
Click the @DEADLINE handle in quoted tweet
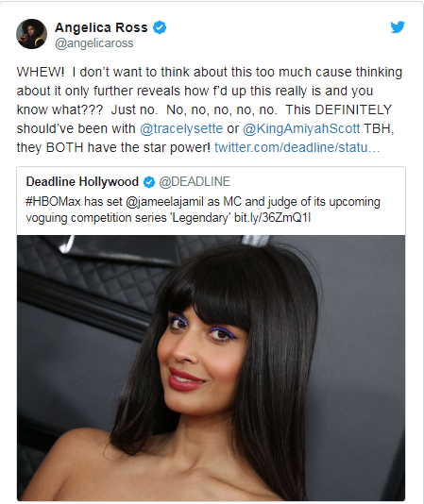tap(195, 181)
